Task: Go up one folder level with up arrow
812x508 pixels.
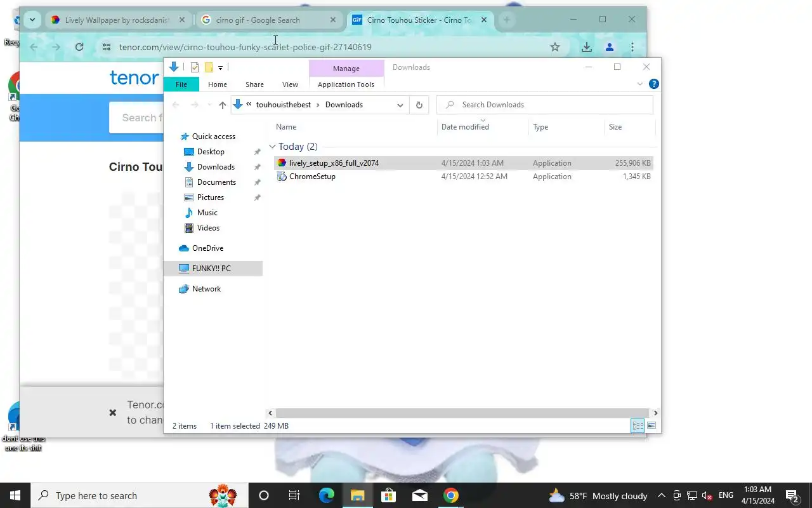Action: pyautogui.click(x=222, y=105)
